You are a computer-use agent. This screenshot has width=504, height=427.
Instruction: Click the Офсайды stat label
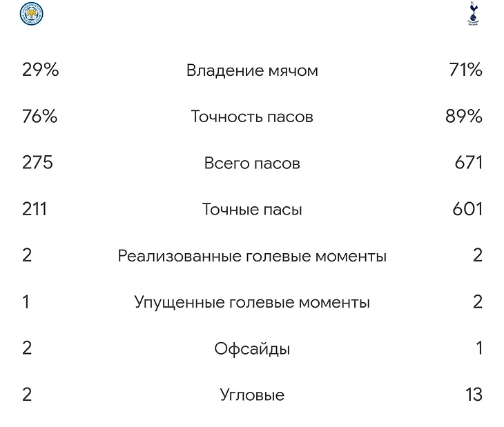pyautogui.click(x=252, y=349)
